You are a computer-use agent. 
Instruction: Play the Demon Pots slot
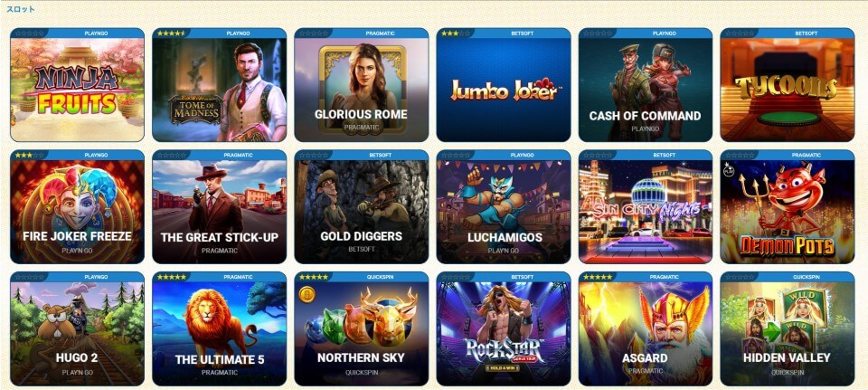pyautogui.click(x=788, y=206)
